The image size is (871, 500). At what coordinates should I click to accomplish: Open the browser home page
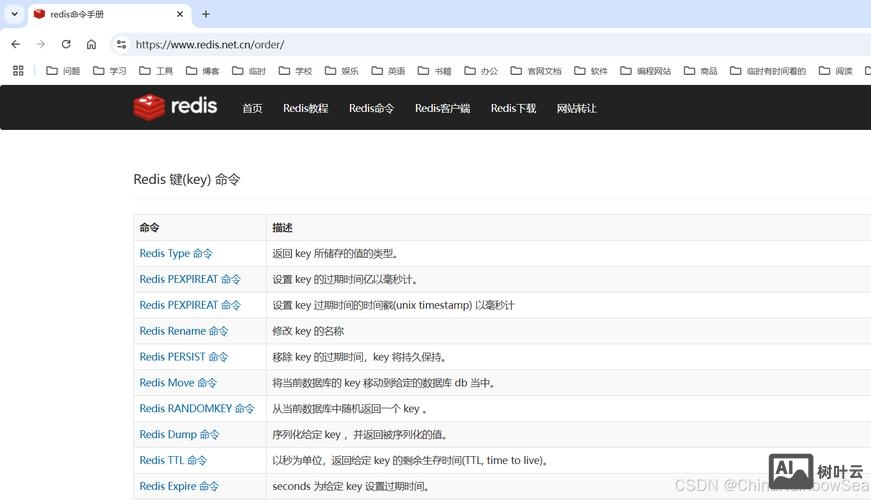tap(92, 44)
